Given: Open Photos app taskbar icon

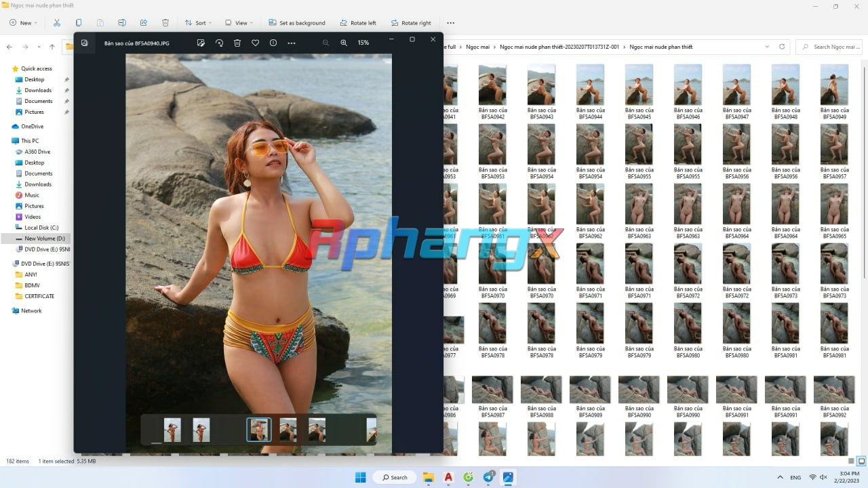Looking at the screenshot, I should click(508, 477).
